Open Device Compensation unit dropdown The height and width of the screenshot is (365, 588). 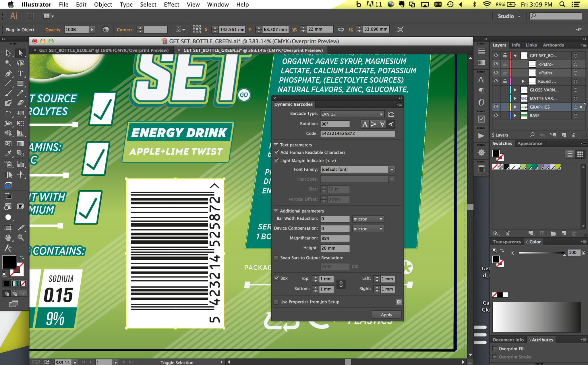click(368, 229)
